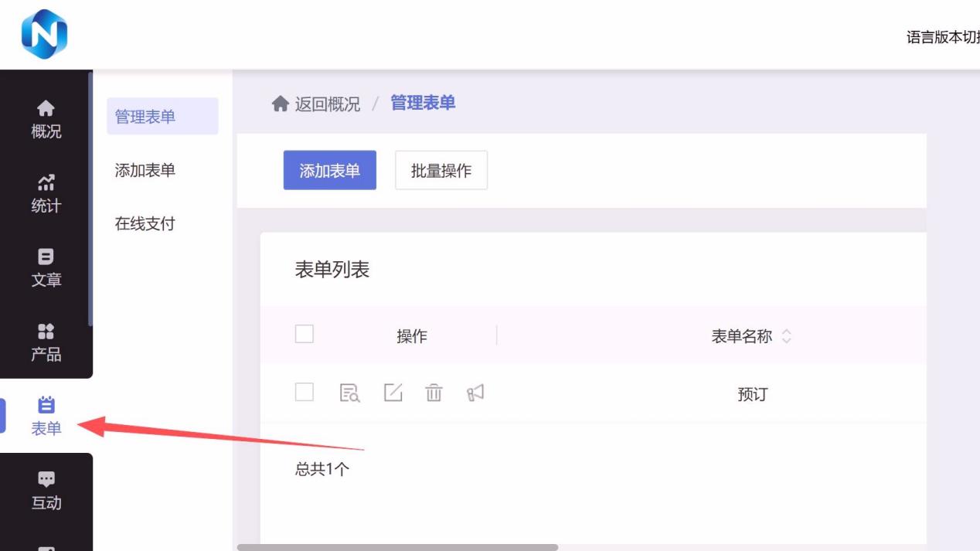Check the 预订 row checkbox
Viewport: 980px width, 551px height.
pyautogui.click(x=305, y=392)
